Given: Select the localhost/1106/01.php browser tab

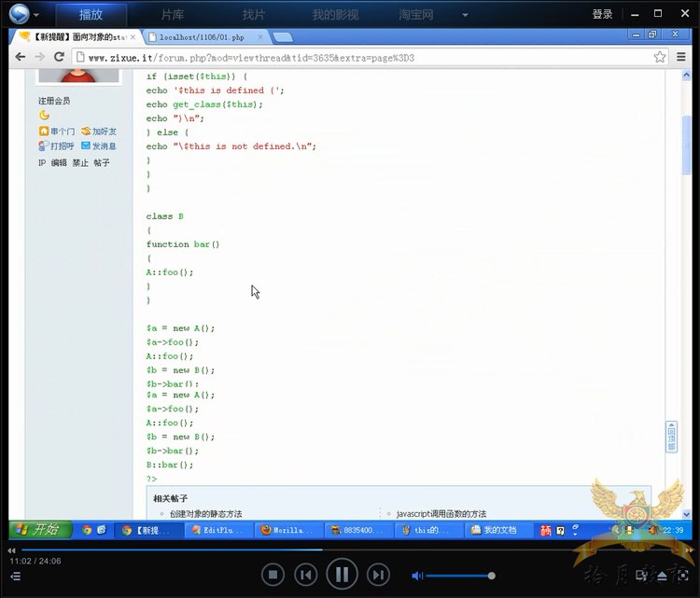Looking at the screenshot, I should (202, 37).
